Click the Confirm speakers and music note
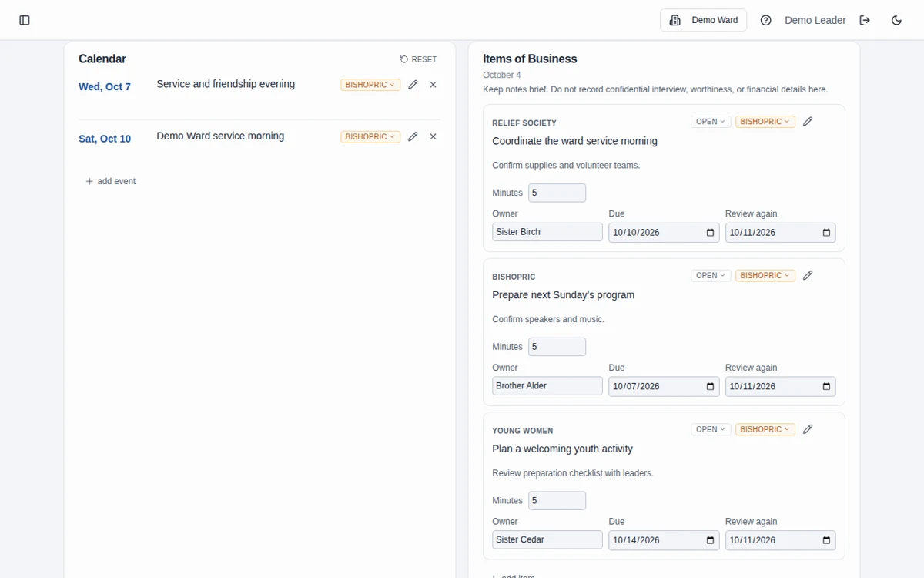 point(548,319)
